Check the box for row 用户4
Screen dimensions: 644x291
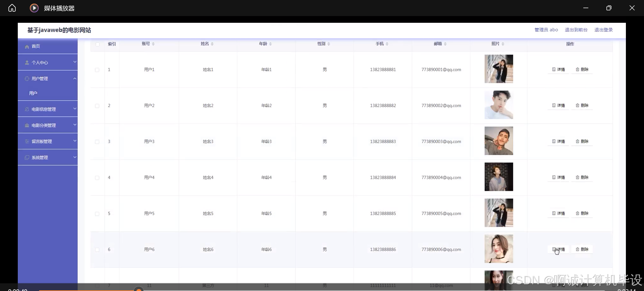97,178
